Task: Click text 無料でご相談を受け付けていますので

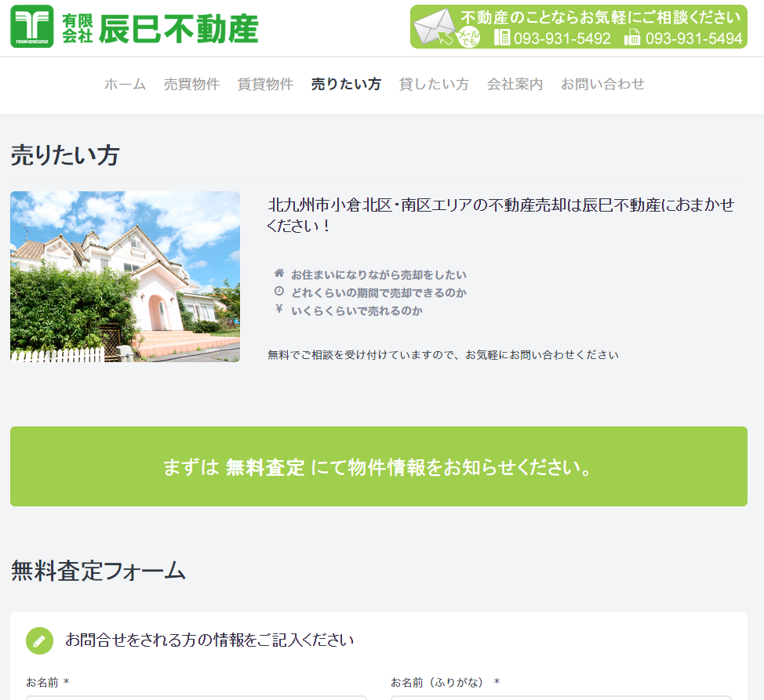Action: pyautogui.click(x=362, y=355)
